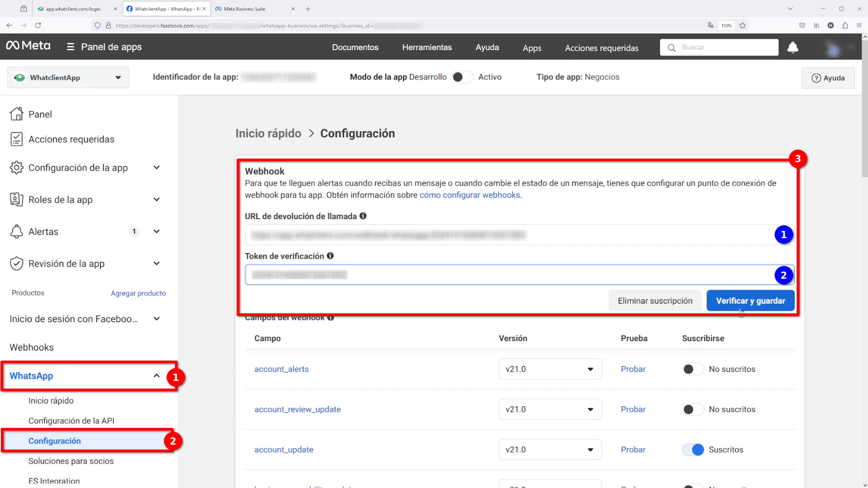The image size is (868, 488).
Task: Open a new browser tab with plus icon
Action: coord(308,9)
